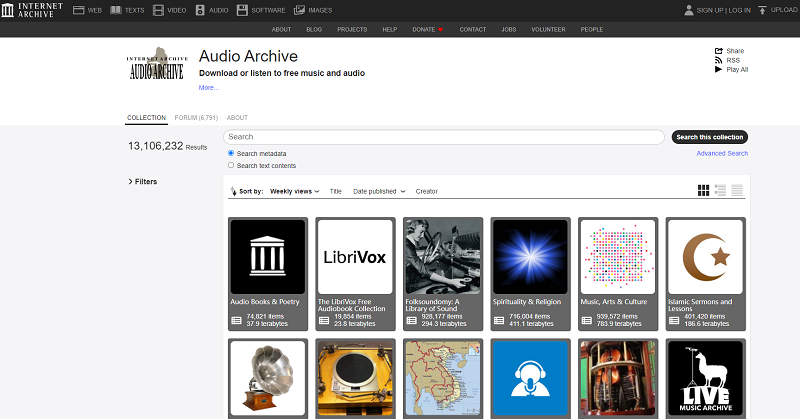Click the Share icon
The height and width of the screenshot is (419, 800).
719,51
